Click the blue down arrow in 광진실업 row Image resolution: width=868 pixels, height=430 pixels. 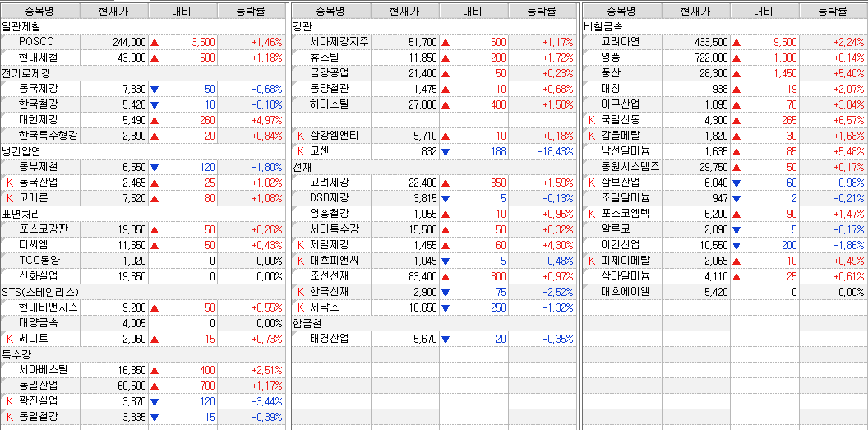click(155, 401)
